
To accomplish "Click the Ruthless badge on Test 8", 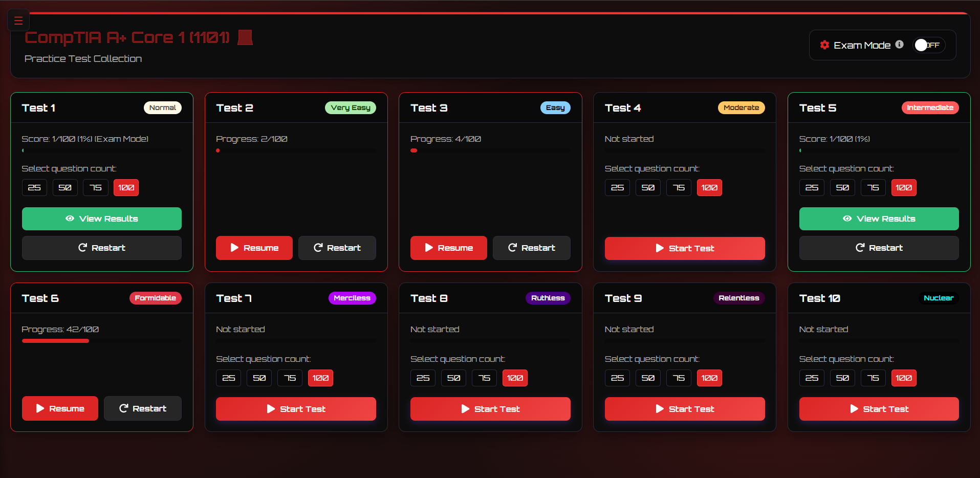I will click(x=548, y=298).
